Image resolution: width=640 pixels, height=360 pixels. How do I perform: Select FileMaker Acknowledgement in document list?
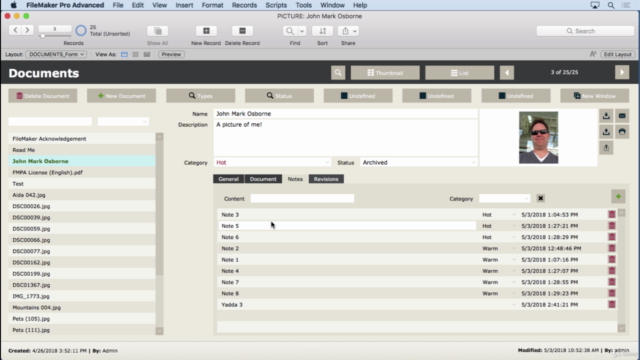(x=82, y=139)
